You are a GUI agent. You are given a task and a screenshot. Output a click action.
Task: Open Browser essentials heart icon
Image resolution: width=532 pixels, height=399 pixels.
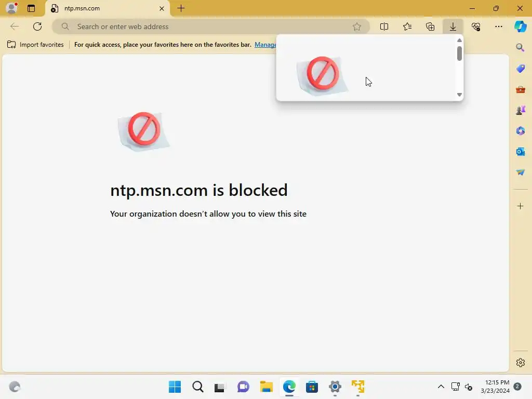pyautogui.click(x=476, y=26)
